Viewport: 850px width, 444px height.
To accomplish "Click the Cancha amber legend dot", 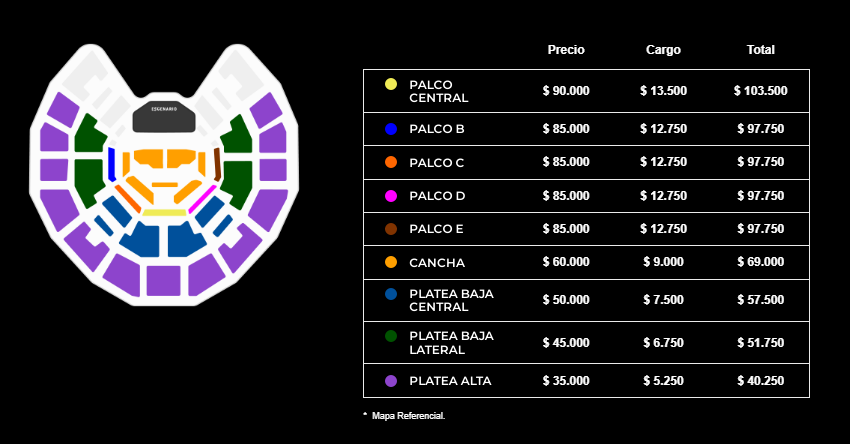I will (391, 262).
